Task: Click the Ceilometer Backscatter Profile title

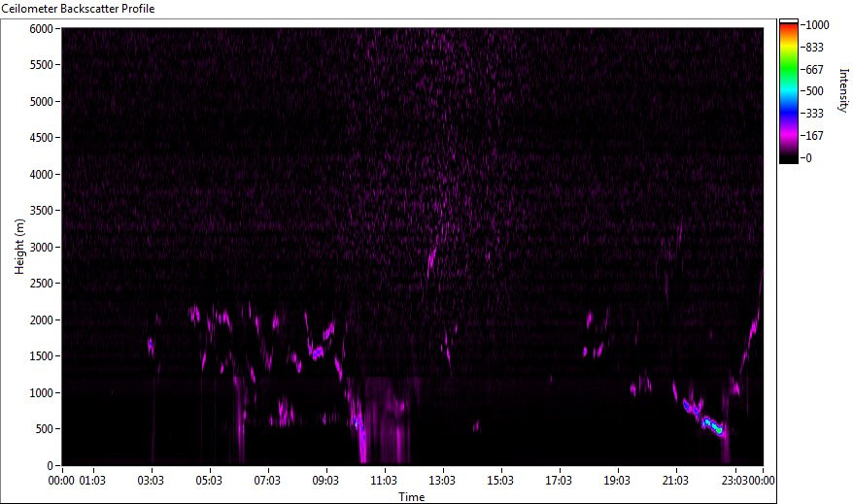Action: 78,9
